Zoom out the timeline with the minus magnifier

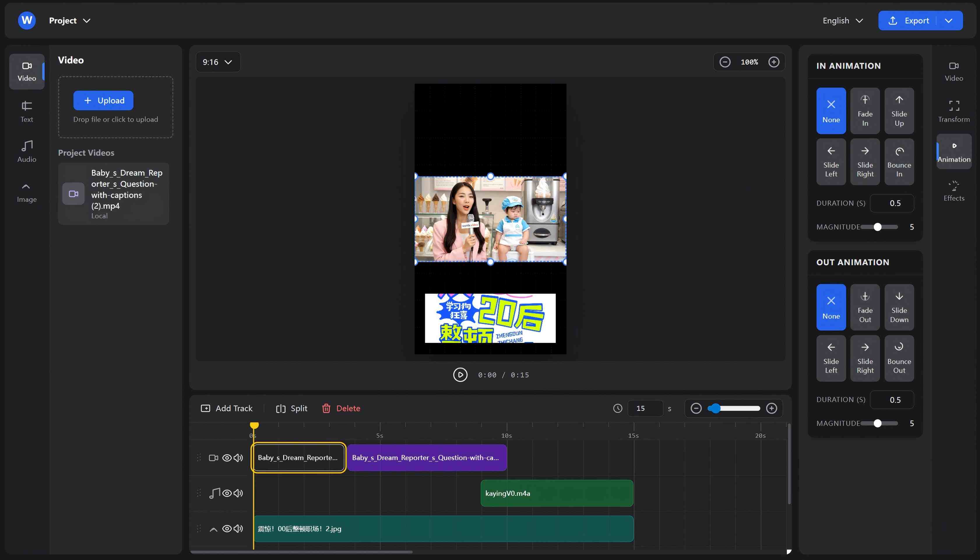696,408
